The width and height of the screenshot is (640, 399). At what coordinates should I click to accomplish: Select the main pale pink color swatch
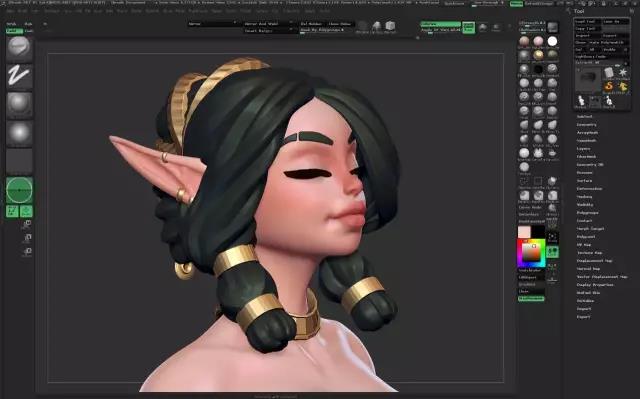tap(524, 232)
